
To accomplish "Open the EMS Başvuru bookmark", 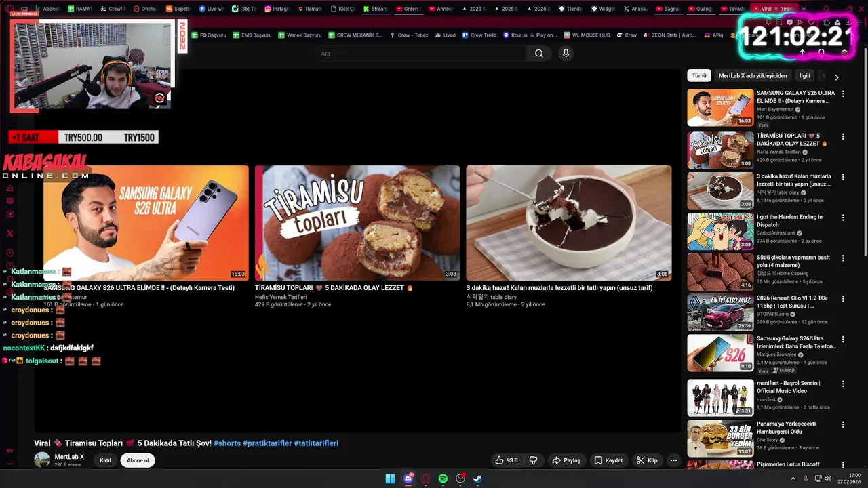I will point(252,35).
